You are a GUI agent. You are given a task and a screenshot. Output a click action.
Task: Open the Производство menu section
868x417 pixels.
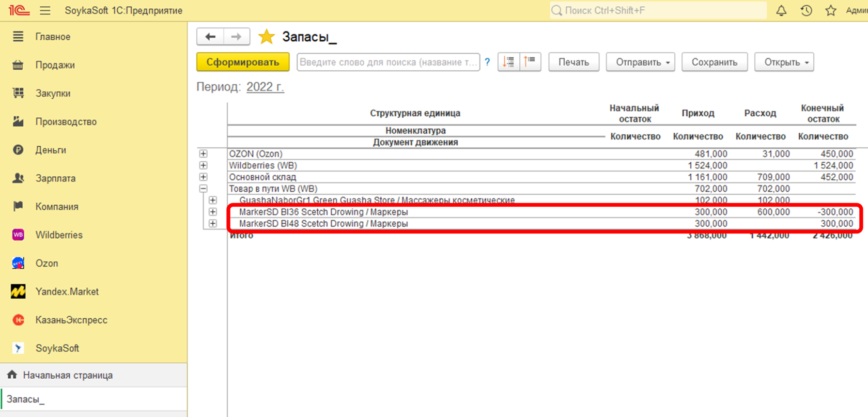pos(66,122)
